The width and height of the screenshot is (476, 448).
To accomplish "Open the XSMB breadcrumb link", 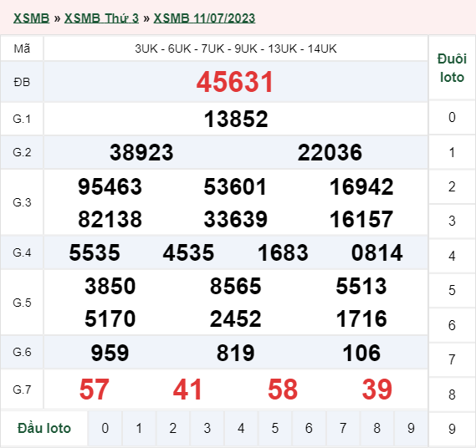I will pos(31,18).
